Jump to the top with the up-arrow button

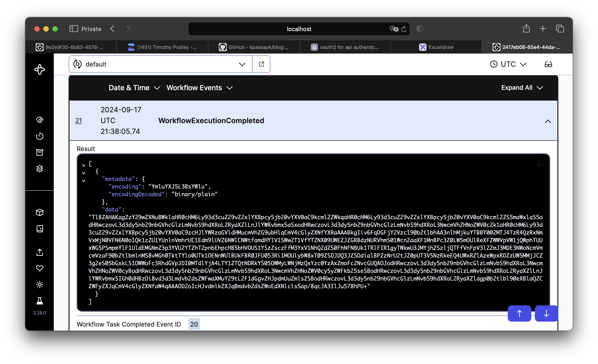click(519, 313)
